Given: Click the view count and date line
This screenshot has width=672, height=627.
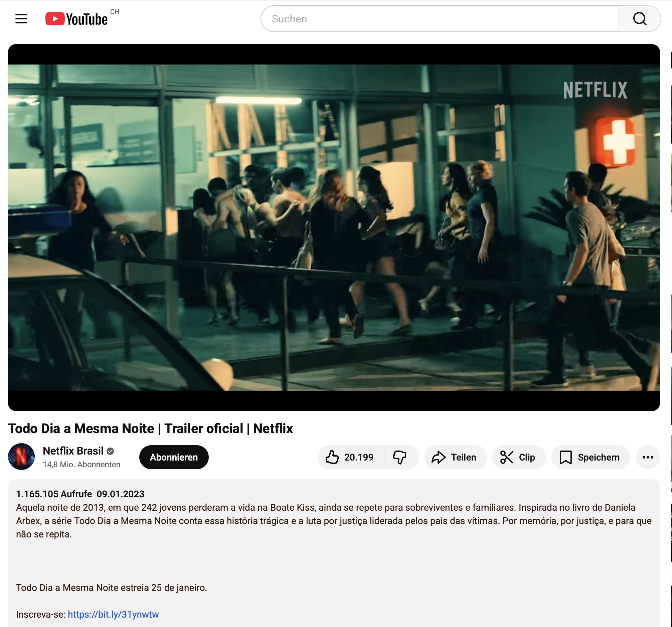Looking at the screenshot, I should coord(80,494).
